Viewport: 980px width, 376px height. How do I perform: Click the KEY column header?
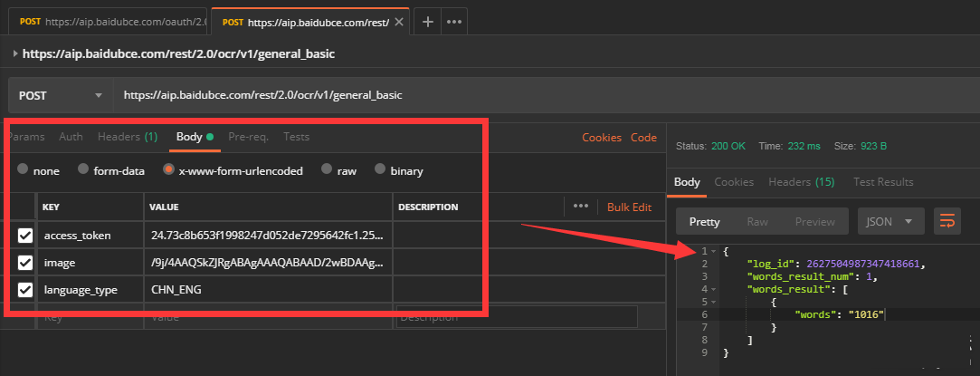click(x=91, y=207)
